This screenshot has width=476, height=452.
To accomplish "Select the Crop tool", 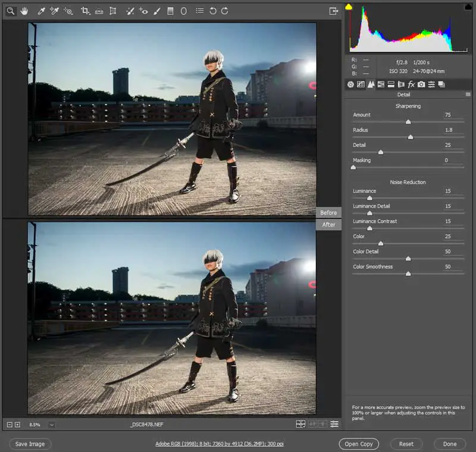I will [85, 11].
